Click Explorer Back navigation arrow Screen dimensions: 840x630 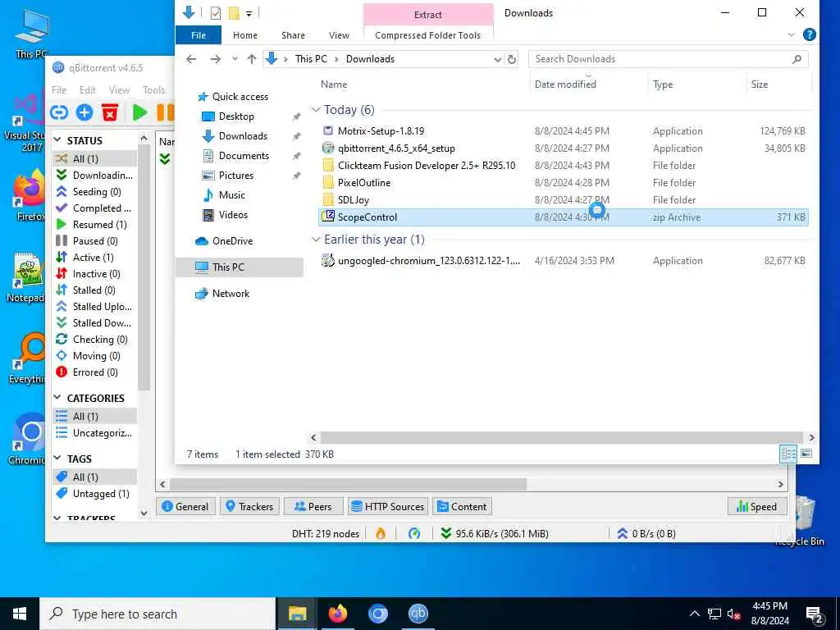[191, 59]
